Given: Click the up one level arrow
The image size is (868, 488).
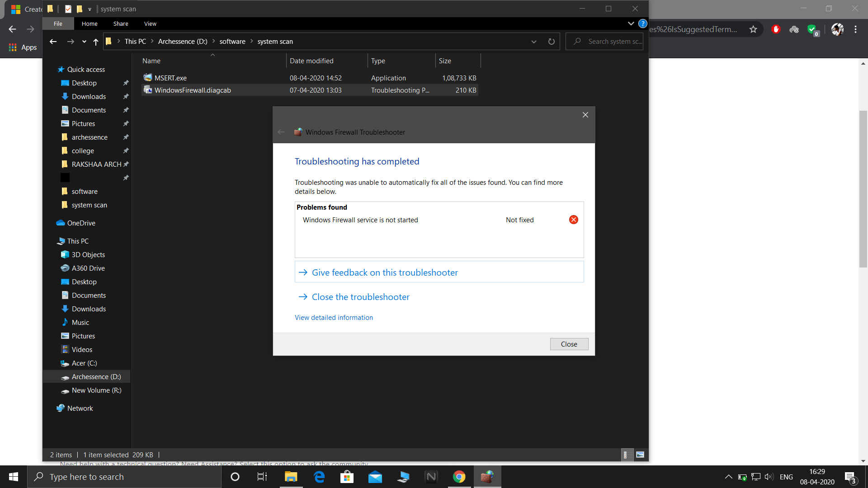Looking at the screenshot, I should click(x=96, y=42).
